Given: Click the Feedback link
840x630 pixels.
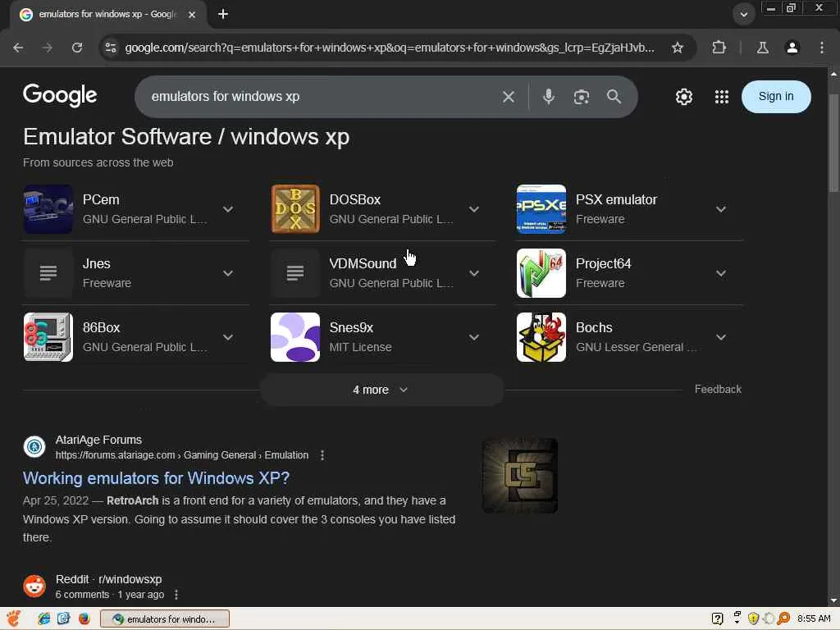Looking at the screenshot, I should [x=718, y=390].
